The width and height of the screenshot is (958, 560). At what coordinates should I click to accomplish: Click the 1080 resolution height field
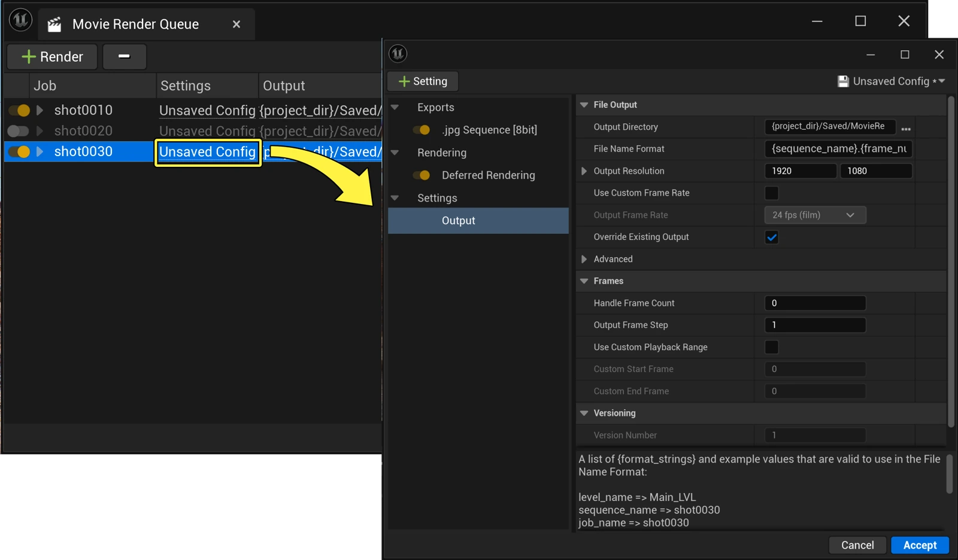tap(876, 171)
